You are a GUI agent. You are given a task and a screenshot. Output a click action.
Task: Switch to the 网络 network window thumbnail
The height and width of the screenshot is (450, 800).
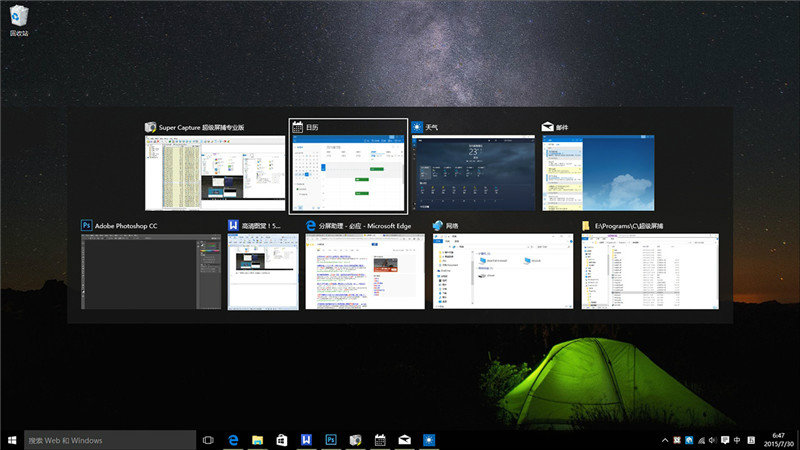tap(503, 272)
